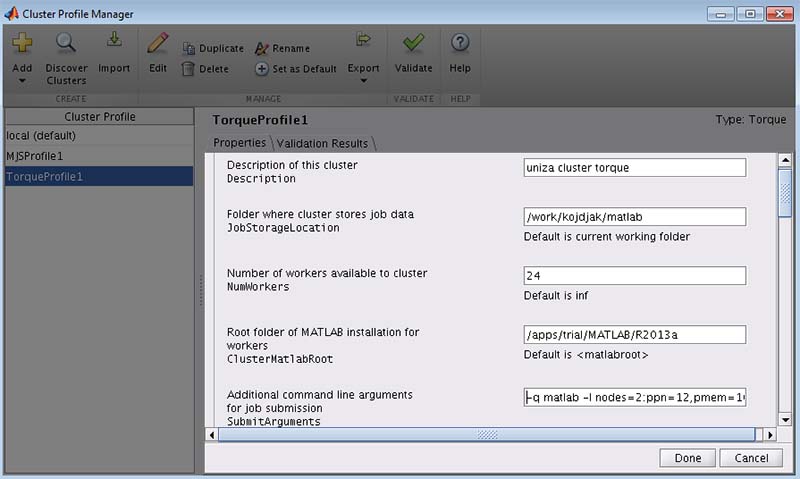This screenshot has width=800, height=479.
Task: Switch to the Validation Results tab
Action: click(x=323, y=143)
